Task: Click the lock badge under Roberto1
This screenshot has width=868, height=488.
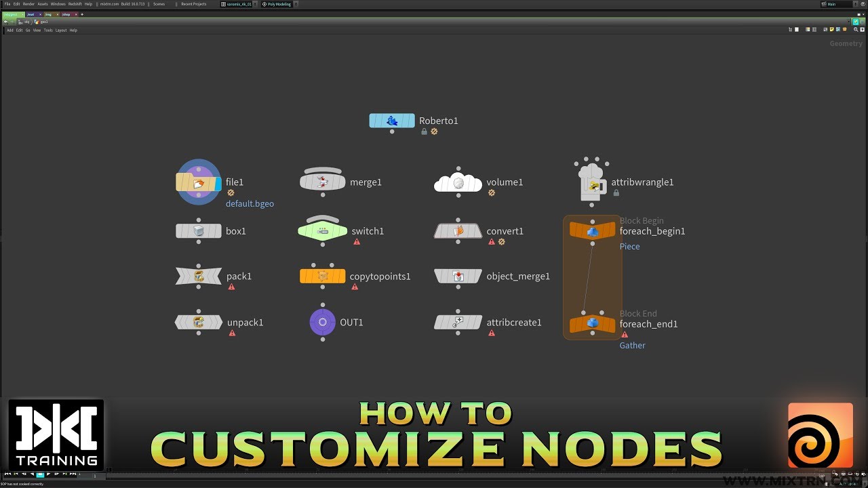Action: (x=425, y=131)
